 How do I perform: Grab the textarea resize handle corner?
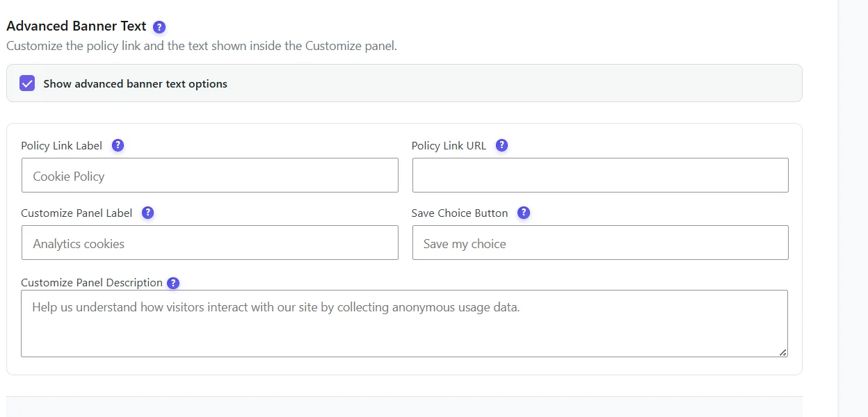(x=782, y=352)
